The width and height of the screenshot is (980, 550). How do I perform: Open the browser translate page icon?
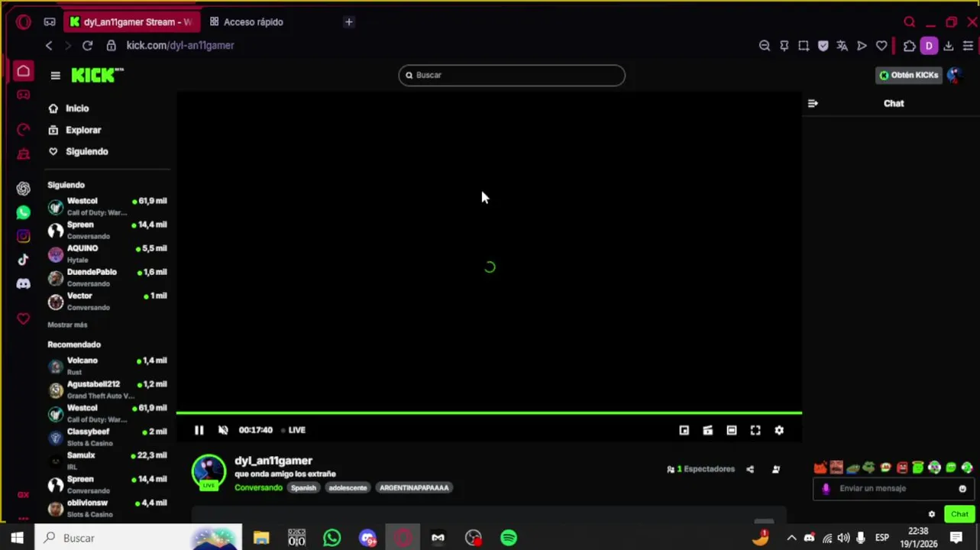pos(842,46)
